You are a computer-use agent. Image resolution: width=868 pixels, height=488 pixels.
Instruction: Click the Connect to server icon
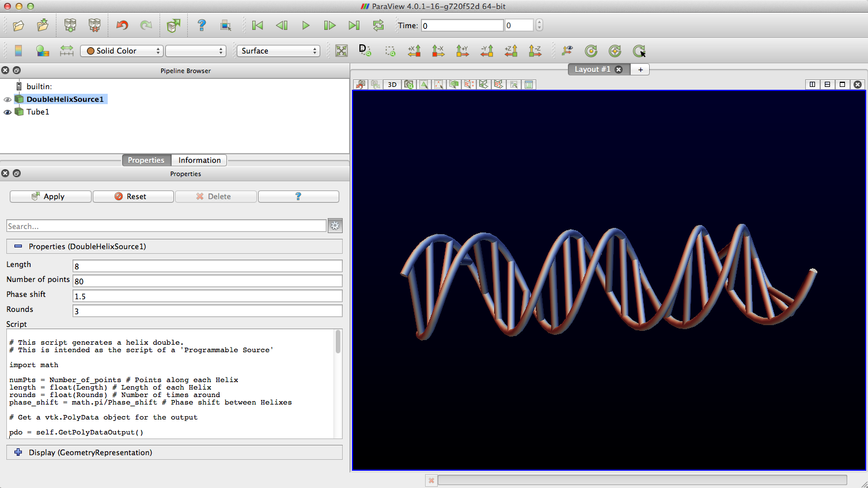(70, 25)
